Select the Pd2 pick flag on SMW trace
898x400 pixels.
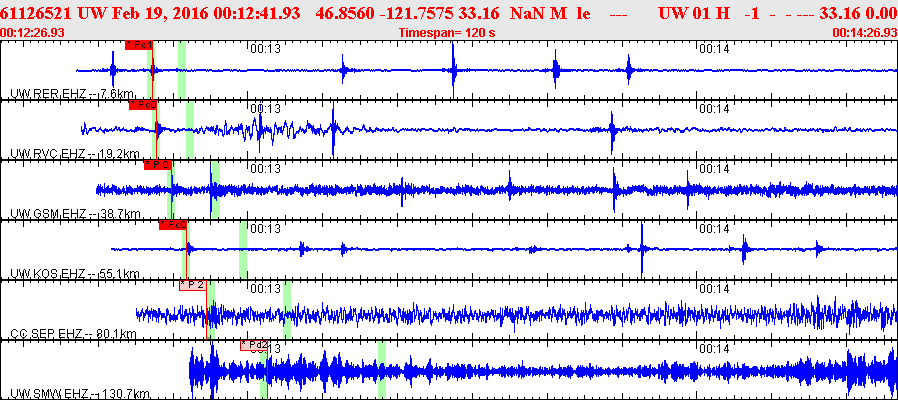point(254,345)
